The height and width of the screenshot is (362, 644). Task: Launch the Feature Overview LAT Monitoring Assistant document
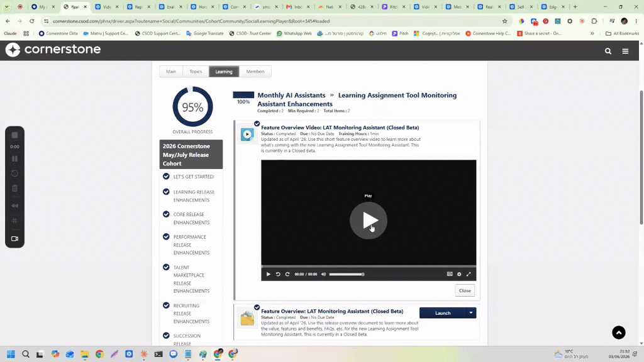(443, 313)
